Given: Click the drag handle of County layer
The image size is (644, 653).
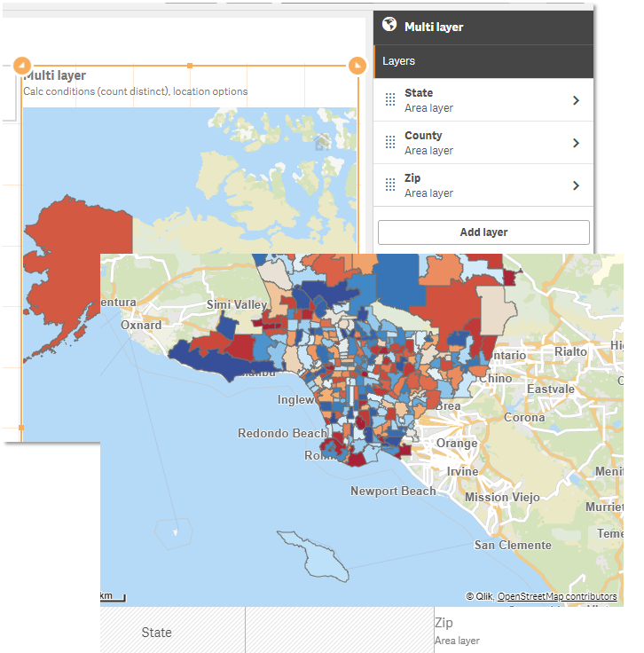Looking at the screenshot, I should [390, 143].
